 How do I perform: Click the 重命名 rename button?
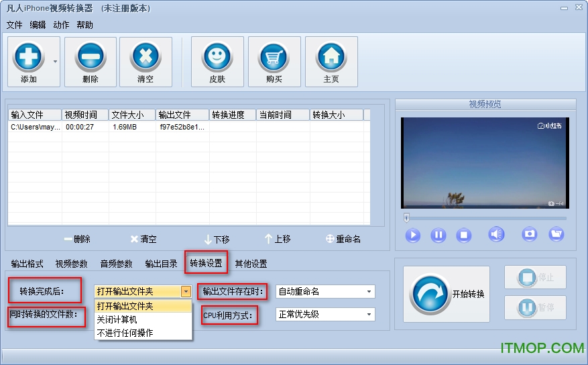pyautogui.click(x=343, y=239)
